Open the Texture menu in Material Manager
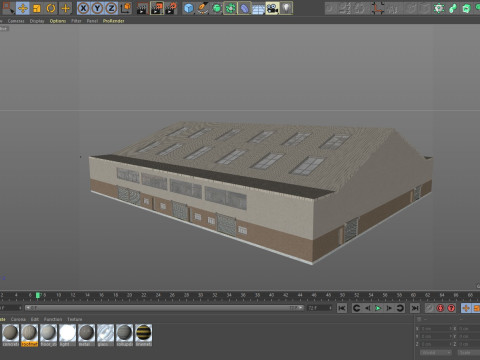 coord(75,319)
